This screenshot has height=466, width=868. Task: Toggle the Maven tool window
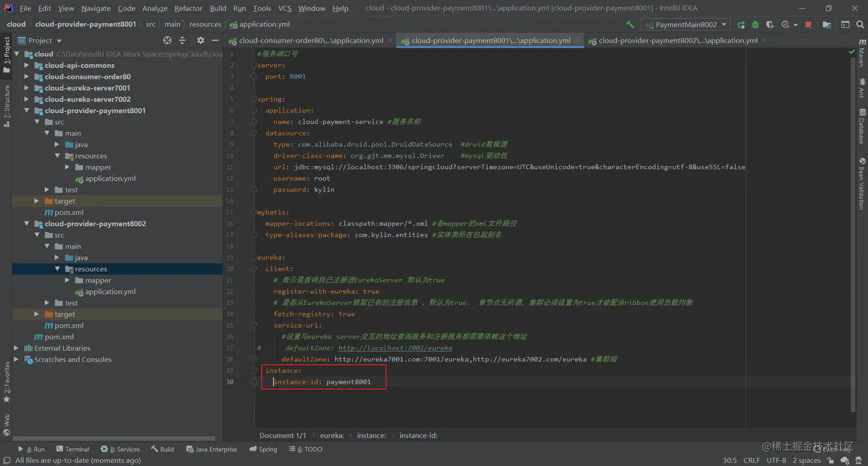pos(862,53)
